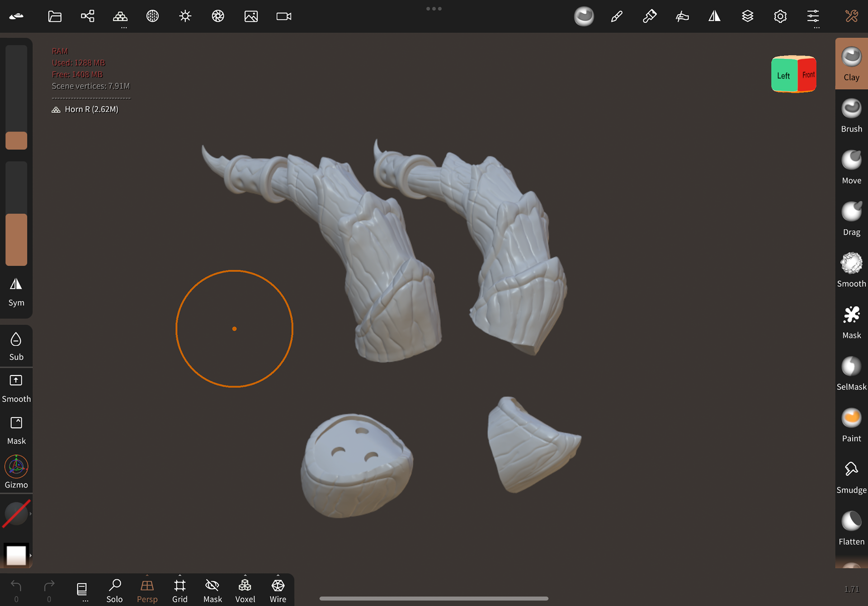The image size is (868, 606).
Task: Enable Wire display mode
Action: point(278,590)
